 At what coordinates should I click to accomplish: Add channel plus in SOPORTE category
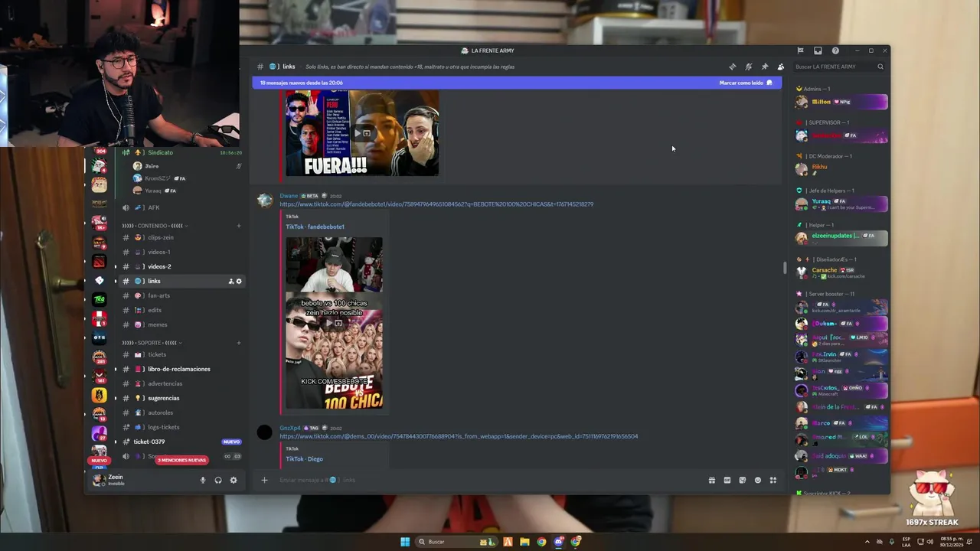click(239, 343)
